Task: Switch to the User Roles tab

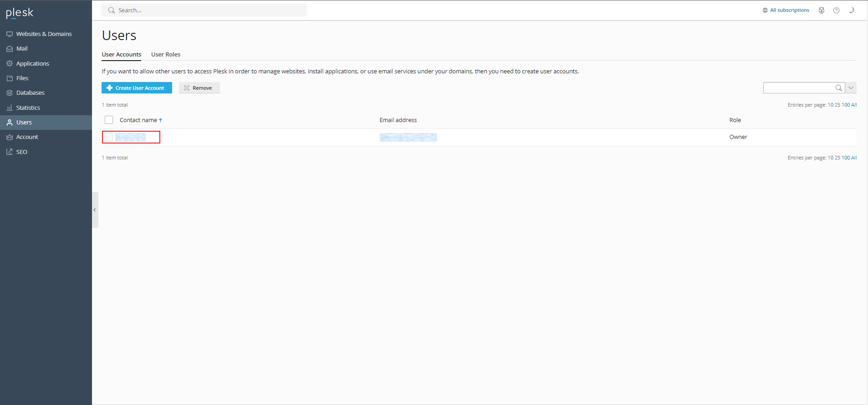Action: click(166, 55)
